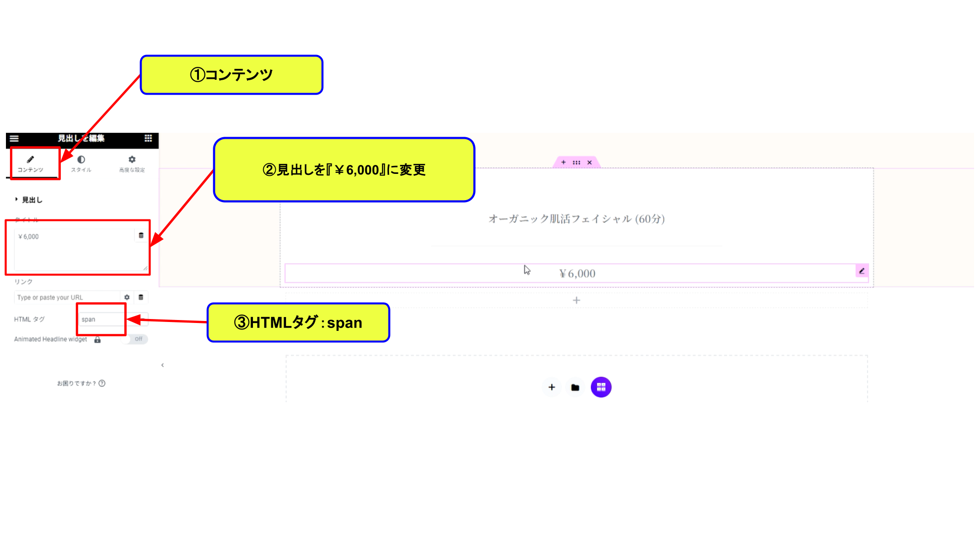The height and width of the screenshot is (535, 980).
Task: Click the purple grid template kit button
Action: point(601,387)
